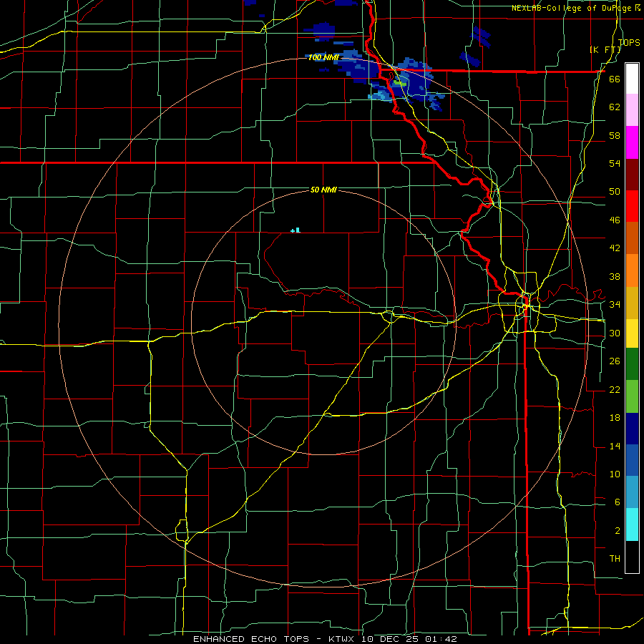Click the orange 38 kft legend swatch

[x=632, y=270]
